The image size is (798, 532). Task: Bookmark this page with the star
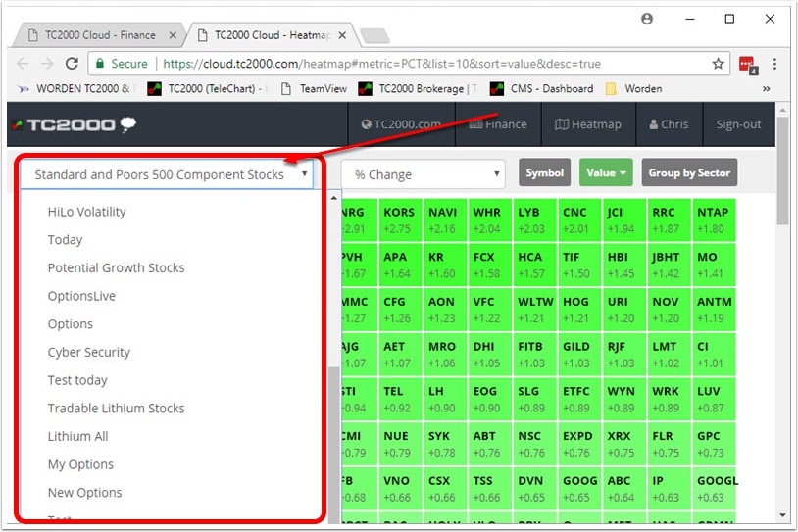pyautogui.click(x=718, y=64)
